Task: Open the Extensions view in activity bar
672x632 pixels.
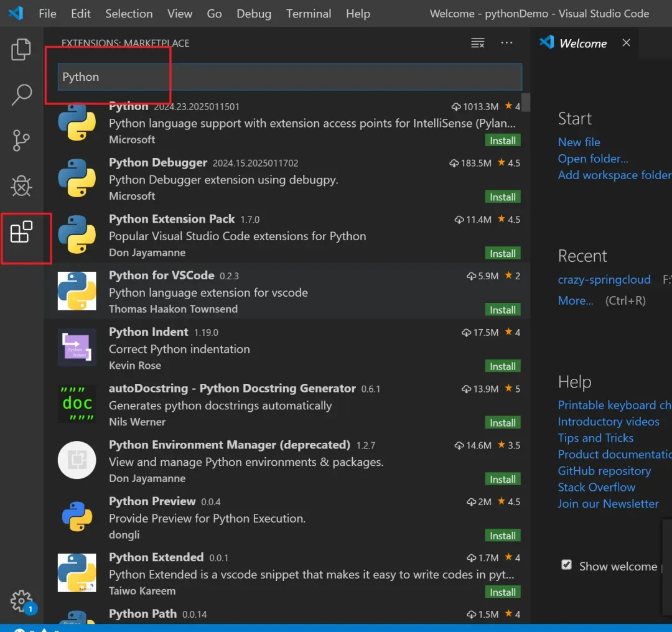Action: coord(21,232)
